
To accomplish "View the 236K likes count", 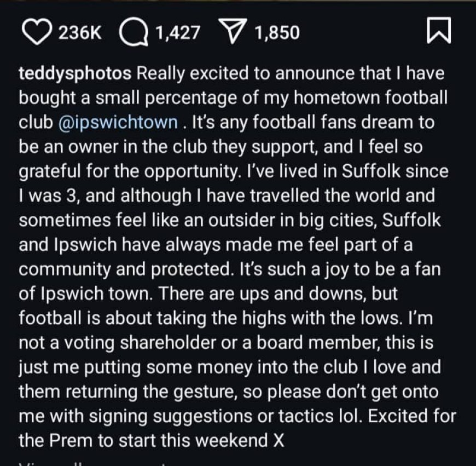I will pyautogui.click(x=79, y=32).
